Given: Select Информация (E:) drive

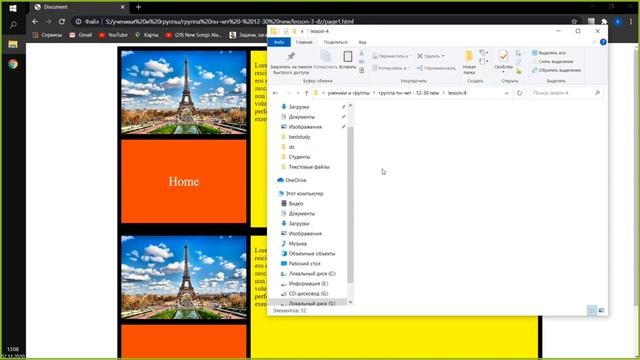Looking at the screenshot, I should 308,284.
